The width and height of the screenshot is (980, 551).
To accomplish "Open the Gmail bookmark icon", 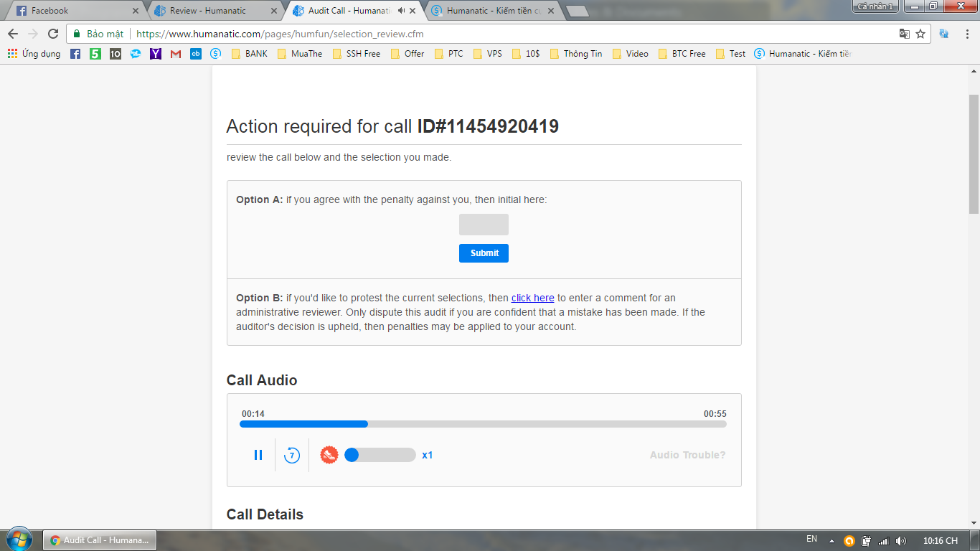I will [176, 54].
